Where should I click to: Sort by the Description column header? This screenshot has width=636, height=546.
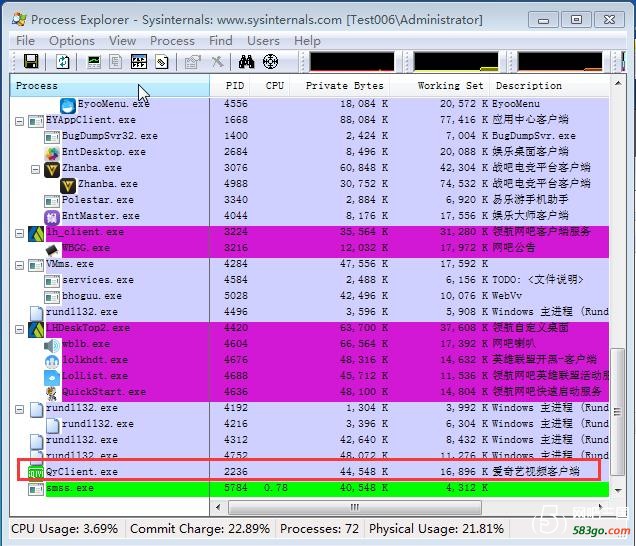pos(550,86)
